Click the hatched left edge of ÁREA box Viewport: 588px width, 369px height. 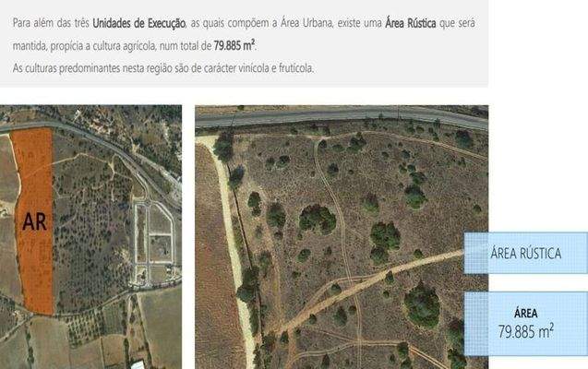coord(476,324)
